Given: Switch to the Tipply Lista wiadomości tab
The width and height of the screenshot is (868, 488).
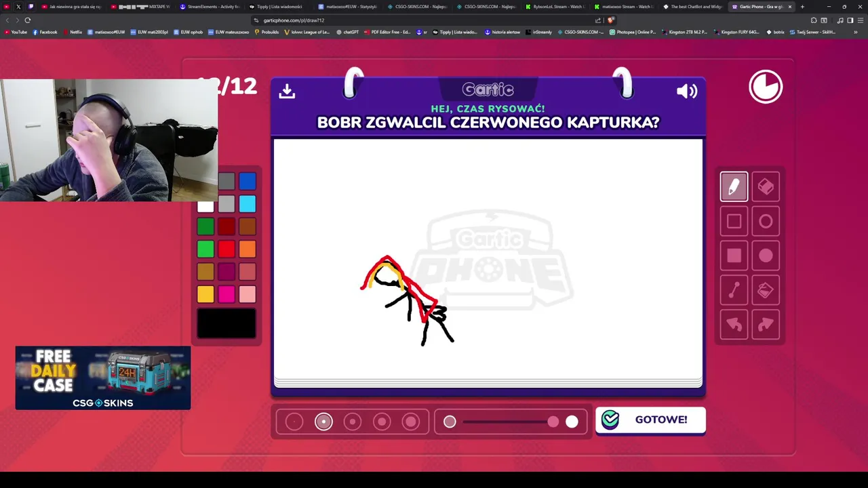Looking at the screenshot, I should [279, 7].
